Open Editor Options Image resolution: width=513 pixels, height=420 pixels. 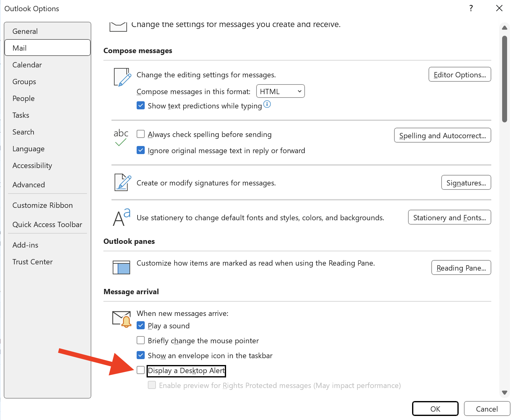coord(459,75)
